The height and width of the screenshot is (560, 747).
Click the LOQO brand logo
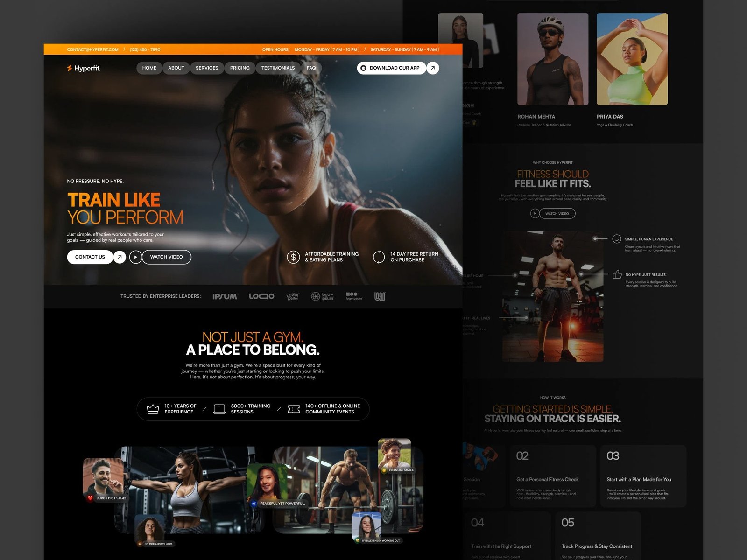pos(261,296)
